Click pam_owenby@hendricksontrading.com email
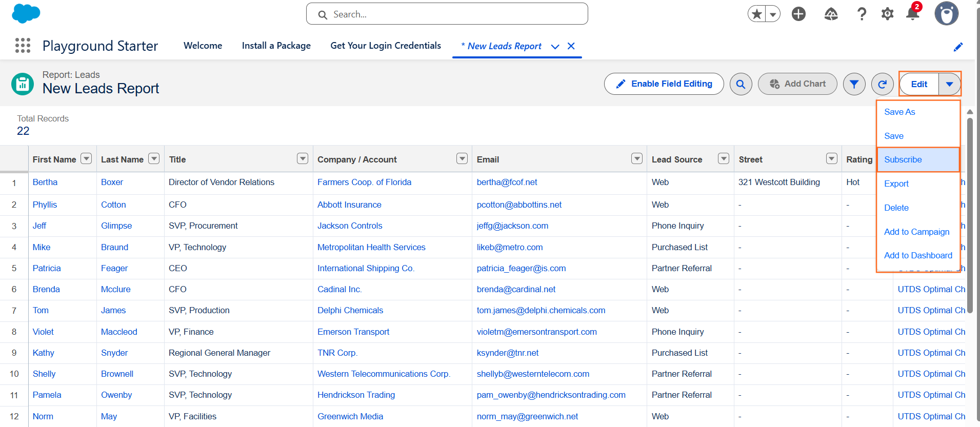The width and height of the screenshot is (980, 427). click(x=551, y=395)
